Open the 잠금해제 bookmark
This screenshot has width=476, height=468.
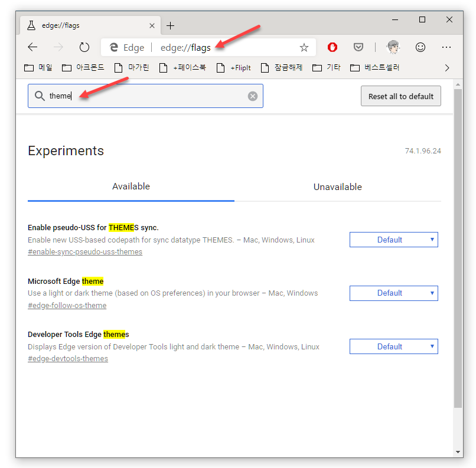pos(282,68)
